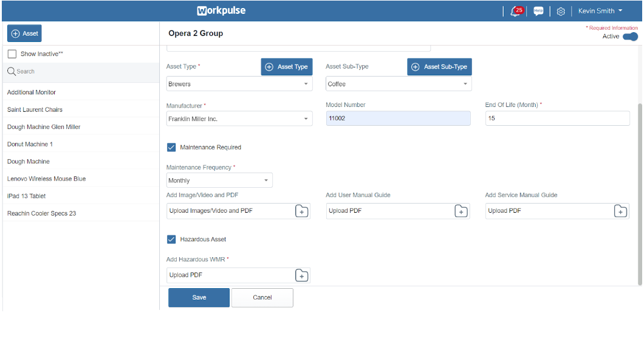This screenshot has width=644, height=338.
Task: Toggle the Show Inactive checkbox
Action: tap(12, 54)
